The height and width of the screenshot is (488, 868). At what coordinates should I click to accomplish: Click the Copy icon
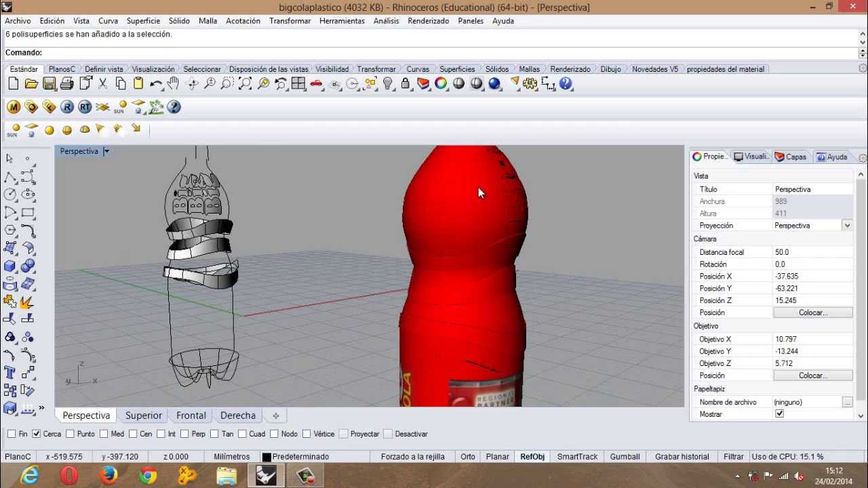tap(121, 84)
